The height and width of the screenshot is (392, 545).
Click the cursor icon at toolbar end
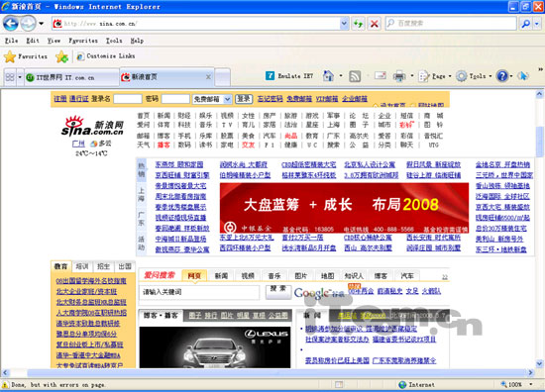coord(523,75)
